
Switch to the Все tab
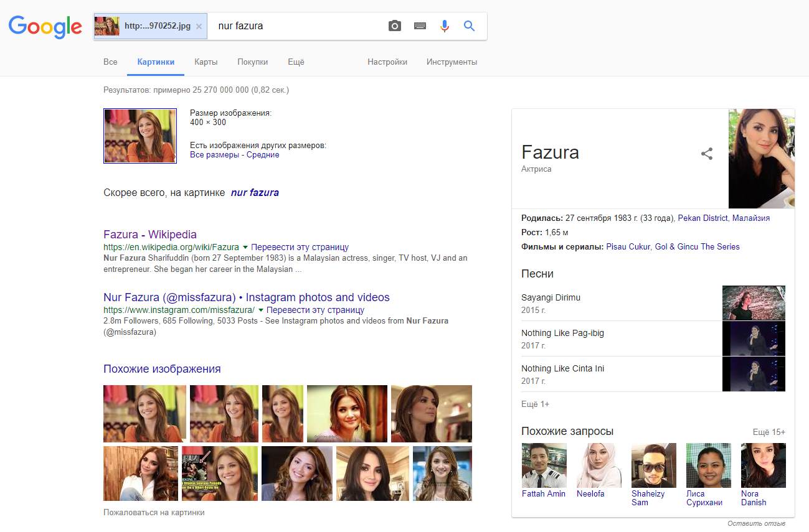110,62
